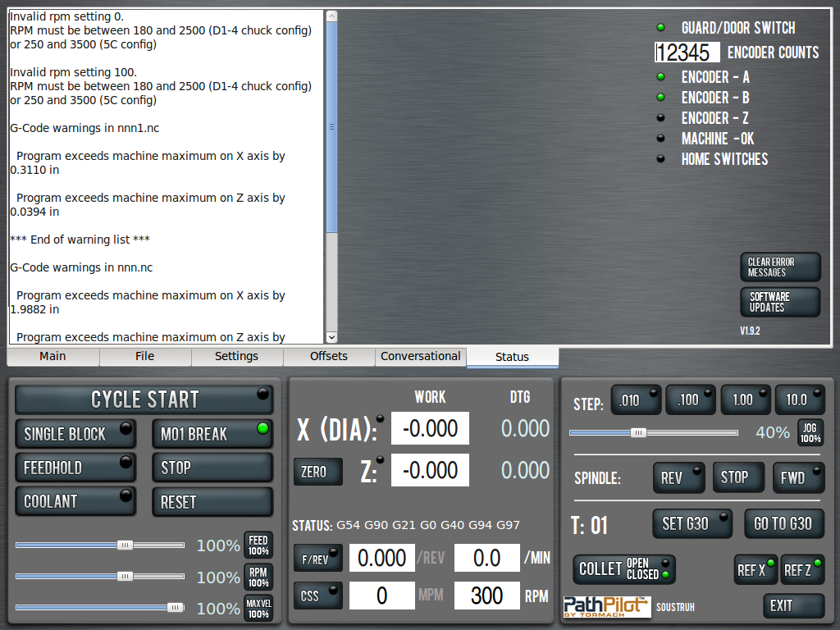
Task: Run spindle in reverse with REV
Action: click(x=678, y=477)
